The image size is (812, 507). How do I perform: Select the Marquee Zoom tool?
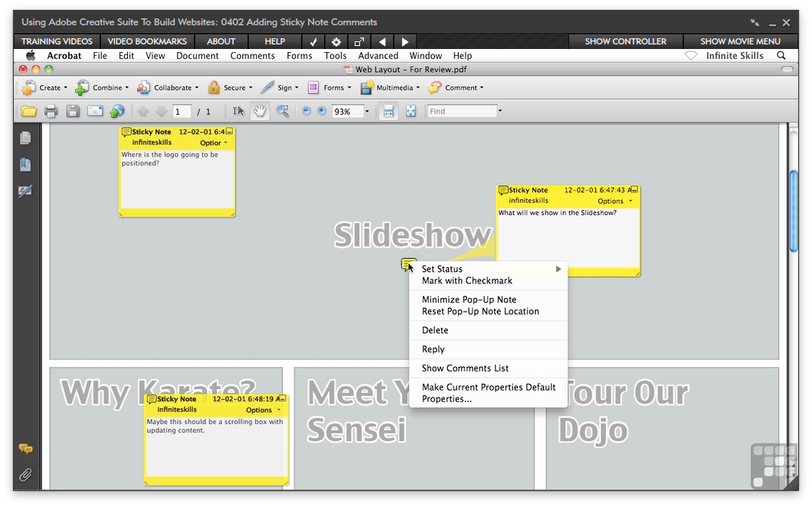click(282, 111)
